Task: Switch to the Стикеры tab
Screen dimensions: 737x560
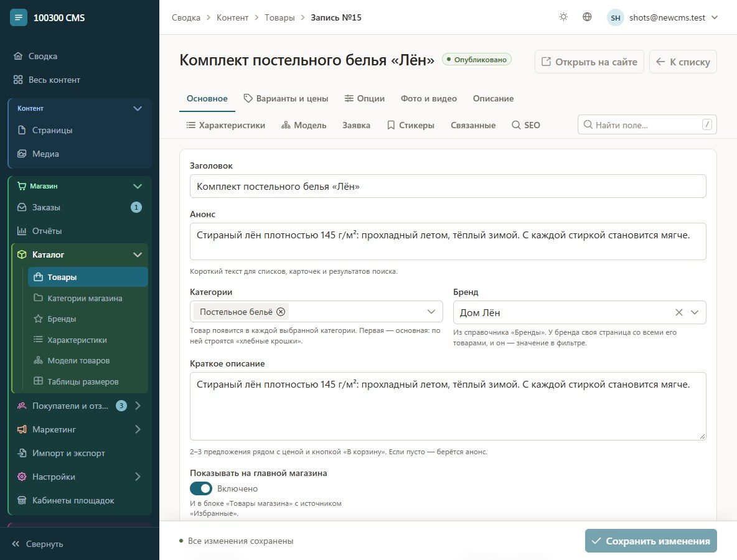Action: [410, 125]
